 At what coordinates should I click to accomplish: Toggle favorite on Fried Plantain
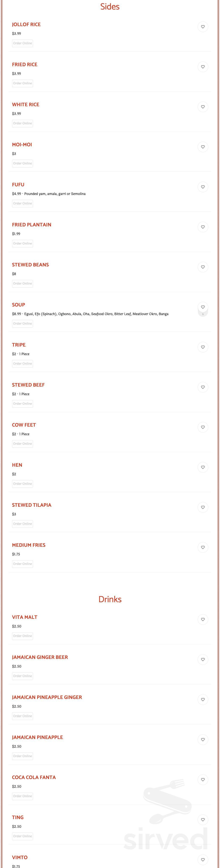coord(203,227)
